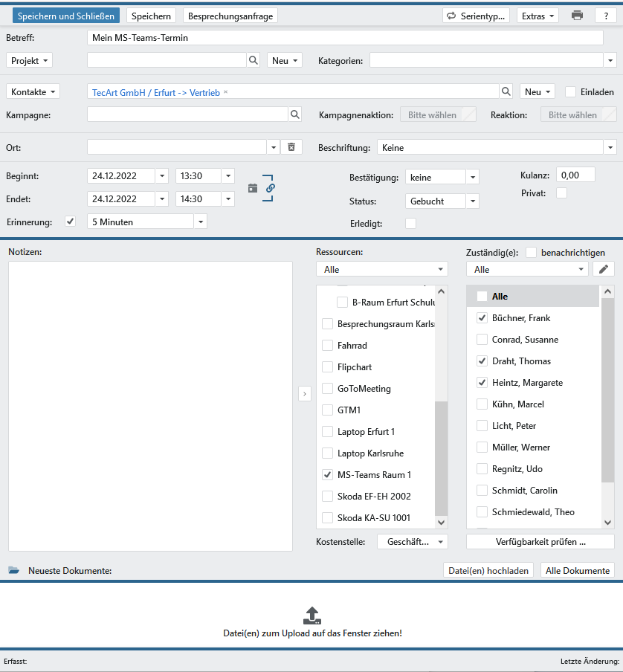This screenshot has width=623, height=672.
Task: Delete the location with the trash icon
Action: tap(291, 147)
